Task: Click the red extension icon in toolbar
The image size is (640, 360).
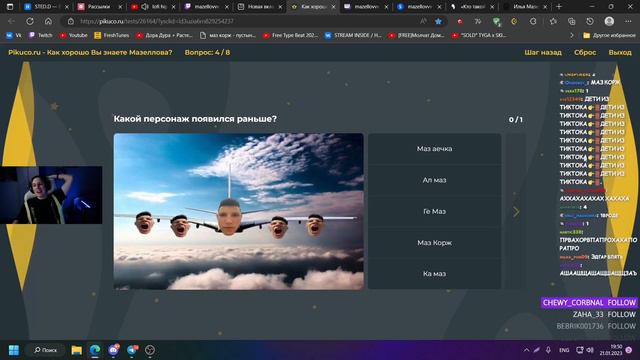Action: 460,21
